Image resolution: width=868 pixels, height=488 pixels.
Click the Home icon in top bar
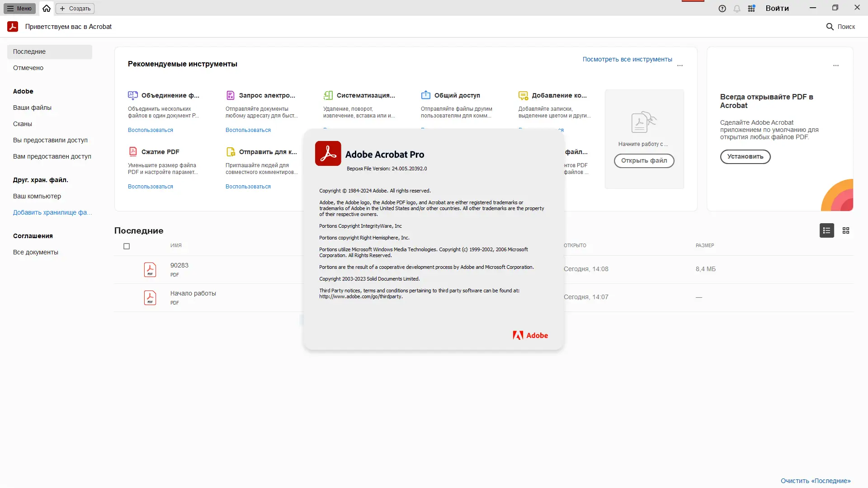point(47,8)
